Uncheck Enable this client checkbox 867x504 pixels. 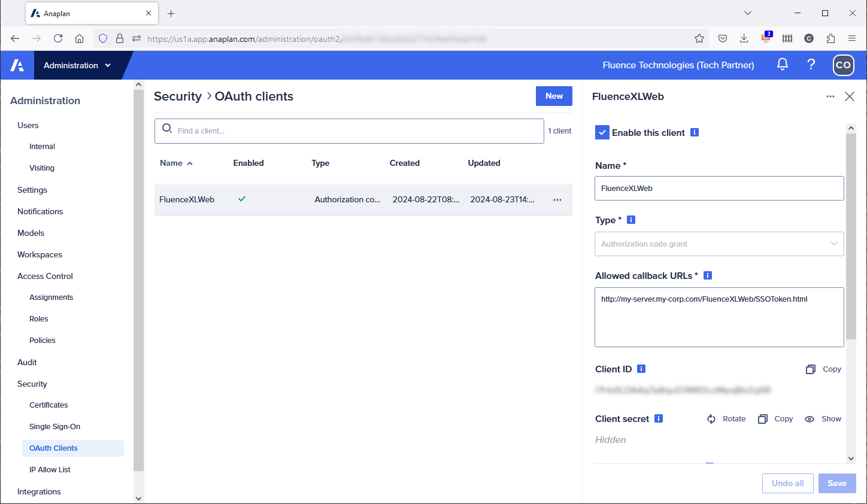(x=602, y=132)
